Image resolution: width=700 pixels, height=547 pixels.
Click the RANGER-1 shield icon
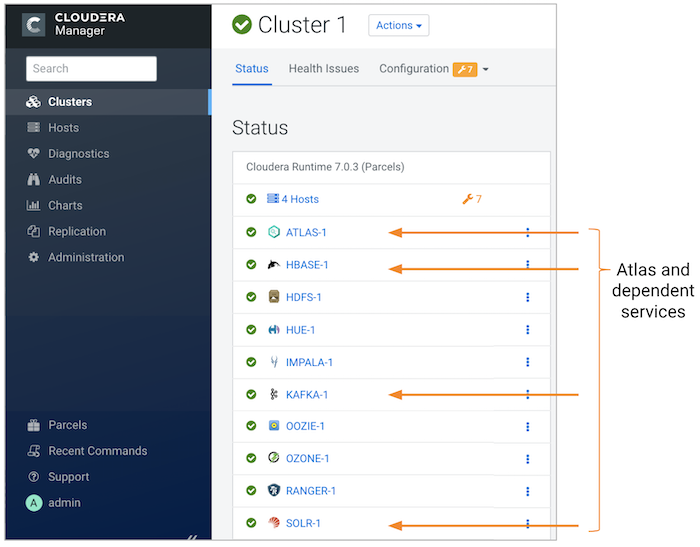[x=274, y=491]
